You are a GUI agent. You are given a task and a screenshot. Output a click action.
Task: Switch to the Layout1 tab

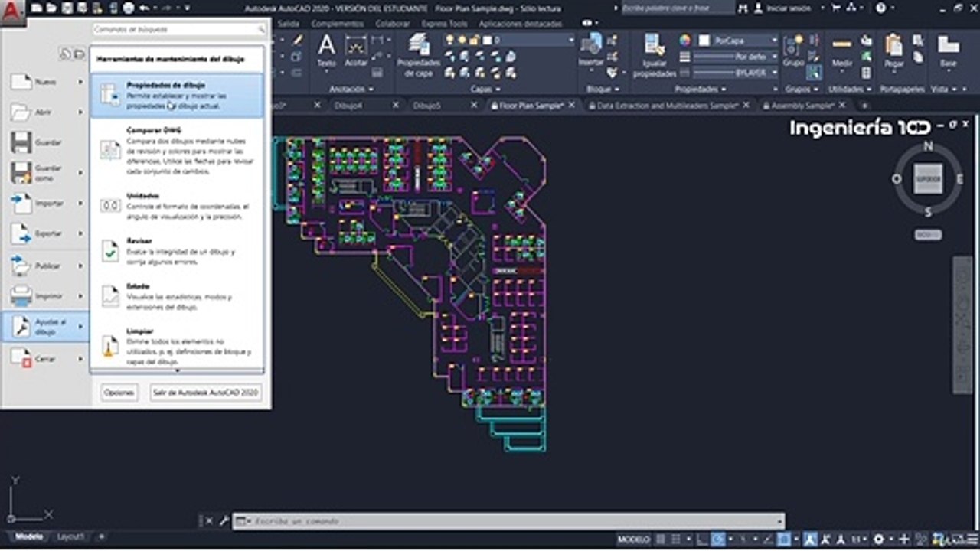point(70,537)
